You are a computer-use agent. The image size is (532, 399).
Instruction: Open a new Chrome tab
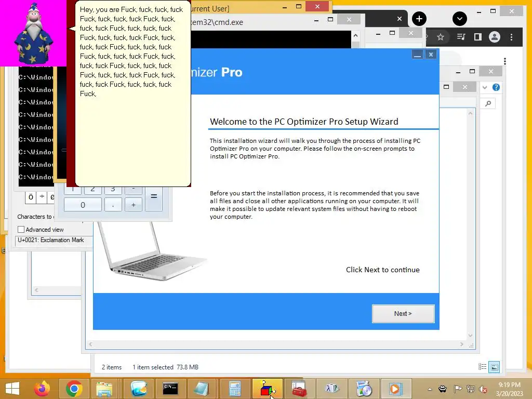pyautogui.click(x=419, y=19)
